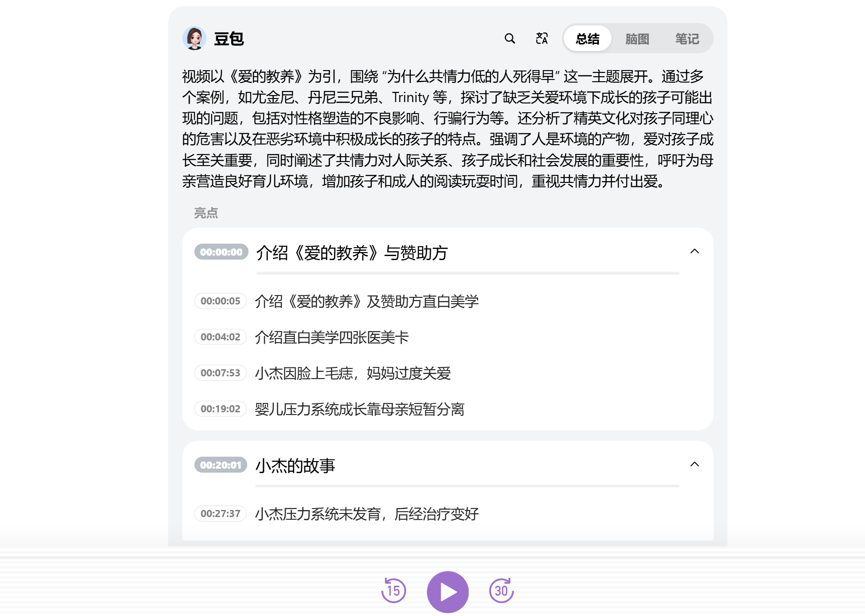Switch to the 总结 tab
This screenshot has width=865, height=616.
pos(587,39)
